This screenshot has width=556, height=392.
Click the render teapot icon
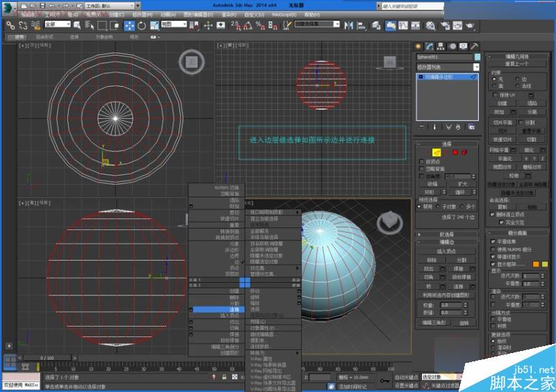pyautogui.click(x=470, y=25)
